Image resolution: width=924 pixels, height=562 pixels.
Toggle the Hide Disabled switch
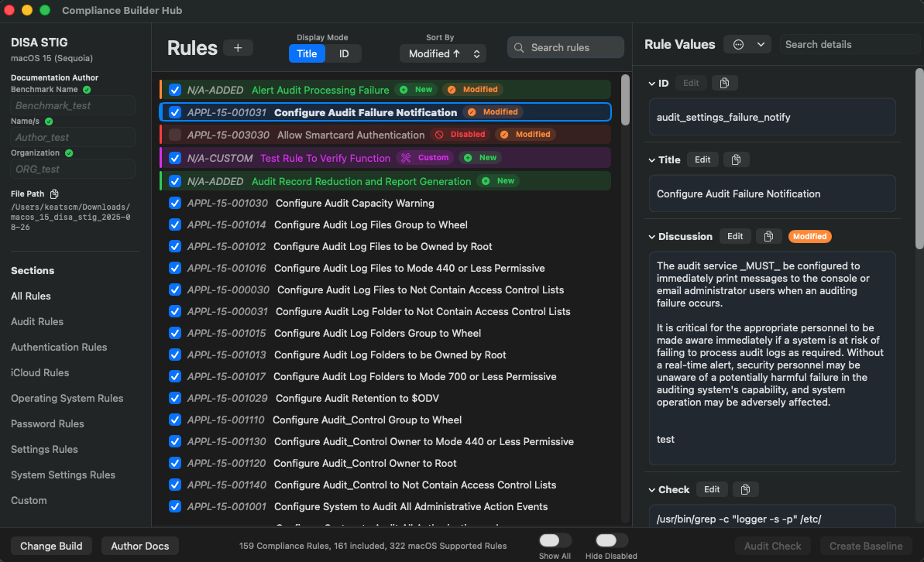click(x=610, y=540)
